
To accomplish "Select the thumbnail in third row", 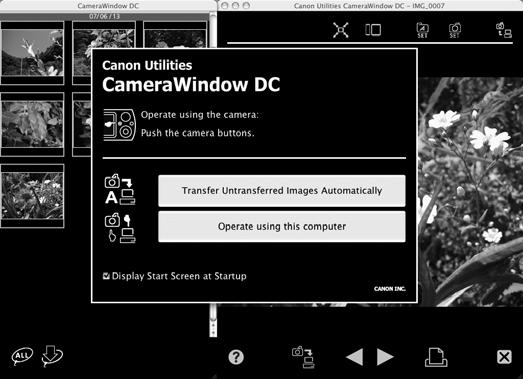I will point(32,196).
